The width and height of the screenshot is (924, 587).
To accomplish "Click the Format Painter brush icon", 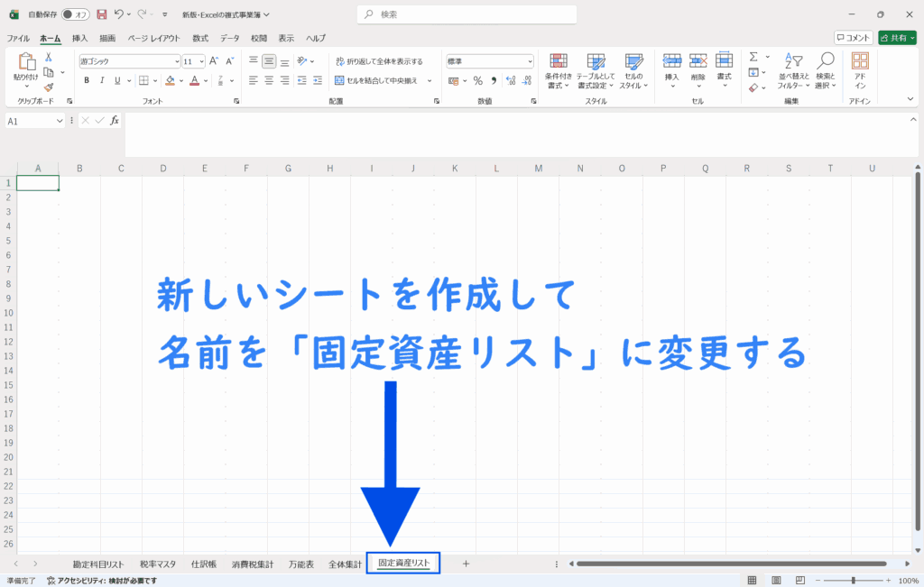I will tap(49, 87).
